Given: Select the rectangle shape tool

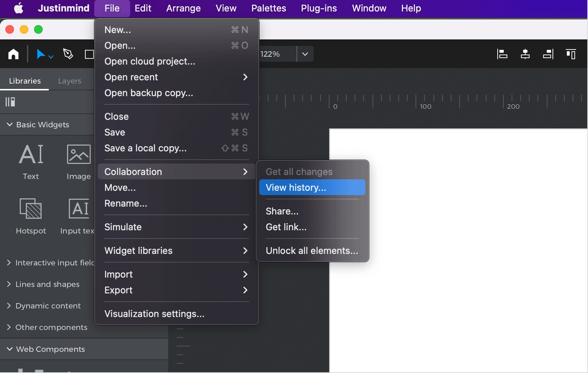Looking at the screenshot, I should coord(89,54).
